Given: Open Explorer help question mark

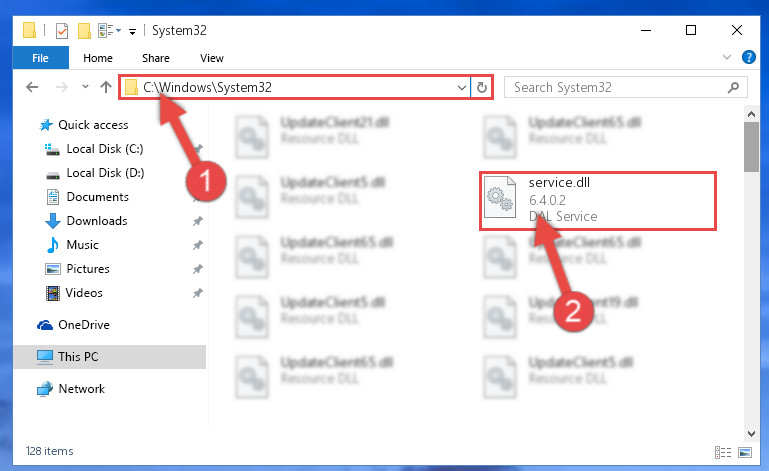Looking at the screenshot, I should coord(748,57).
